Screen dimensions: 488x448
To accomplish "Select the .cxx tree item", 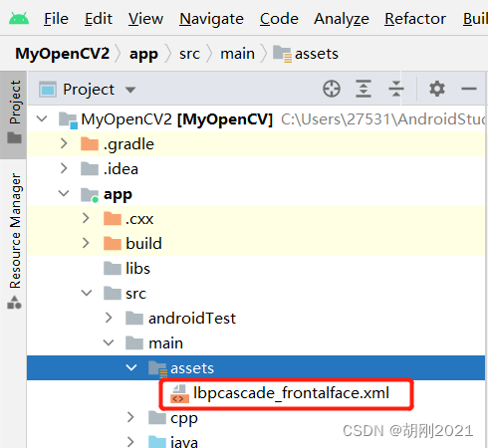I will (256, 219).
